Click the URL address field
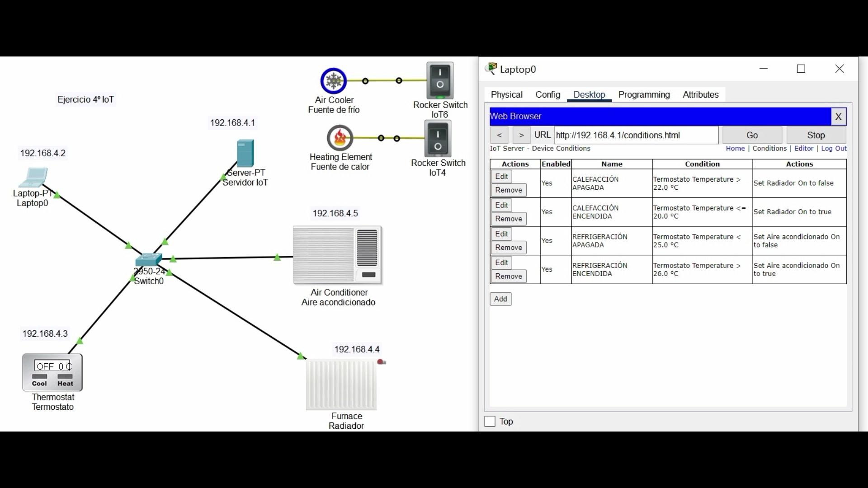 pos(636,135)
